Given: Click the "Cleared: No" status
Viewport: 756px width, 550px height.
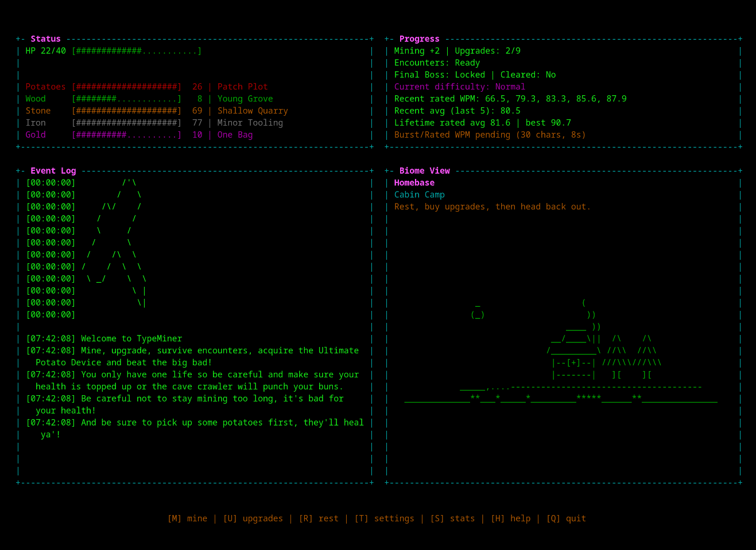Looking at the screenshot, I should click(528, 75).
